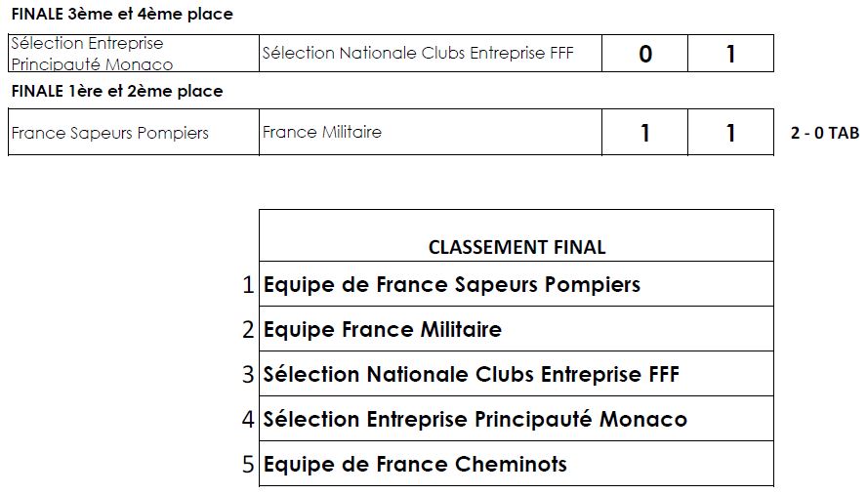Click the FFF score cell in third-place match
This screenshot has width=868, height=495.
click(x=730, y=54)
